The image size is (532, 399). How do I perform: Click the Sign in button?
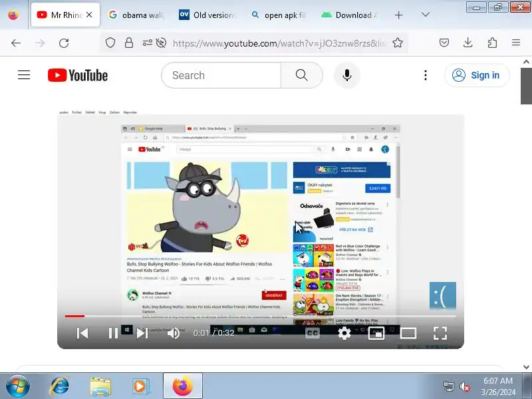[476, 75]
